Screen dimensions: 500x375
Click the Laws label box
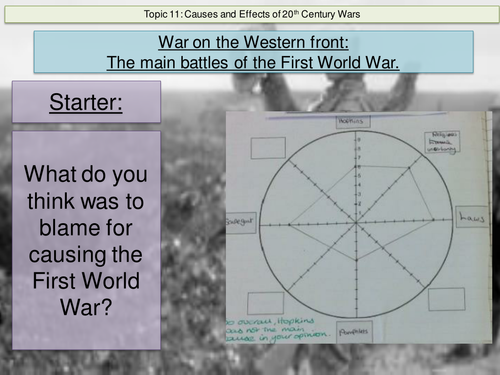click(472, 217)
